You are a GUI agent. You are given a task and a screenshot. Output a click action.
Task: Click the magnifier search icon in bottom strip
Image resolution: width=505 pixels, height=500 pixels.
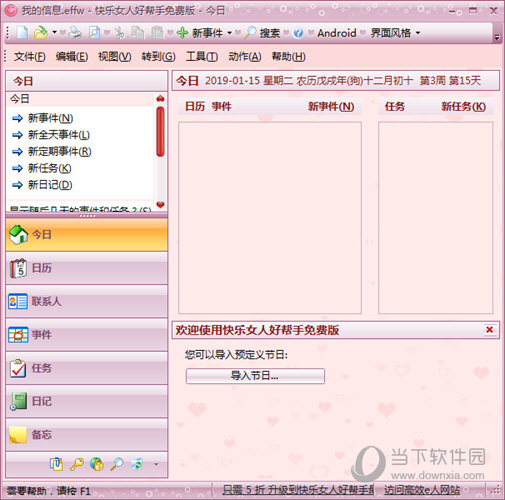click(117, 464)
